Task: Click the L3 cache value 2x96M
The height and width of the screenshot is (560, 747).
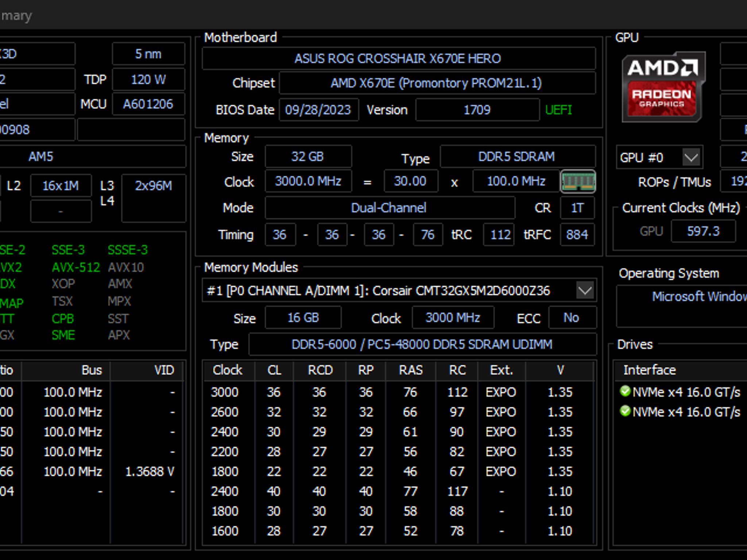Action: 154,198
